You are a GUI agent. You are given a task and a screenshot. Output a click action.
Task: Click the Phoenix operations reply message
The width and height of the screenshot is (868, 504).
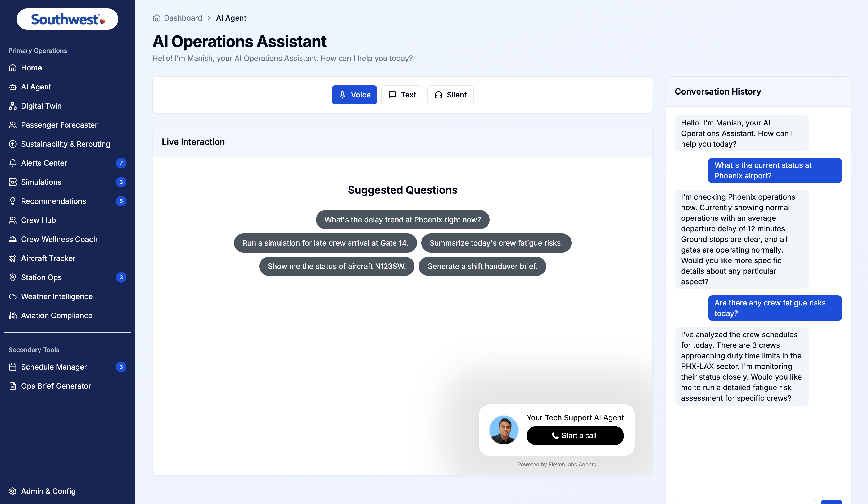pos(741,239)
